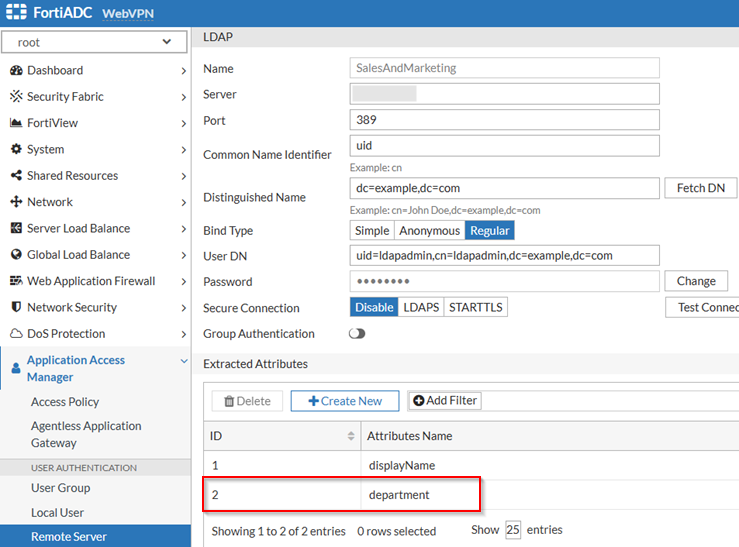
Task: Click the Port input field
Action: [504, 120]
